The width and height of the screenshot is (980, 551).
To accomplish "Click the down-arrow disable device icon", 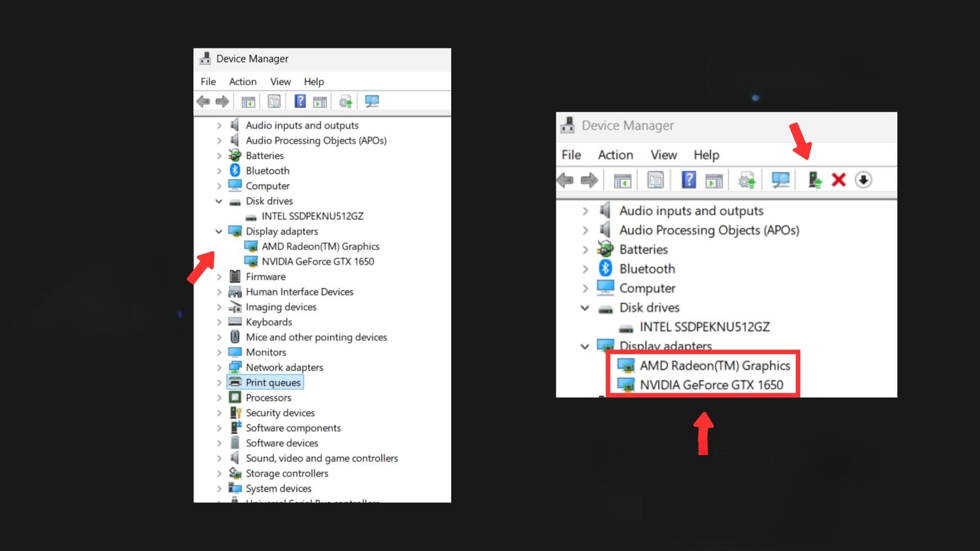I will pyautogui.click(x=863, y=180).
